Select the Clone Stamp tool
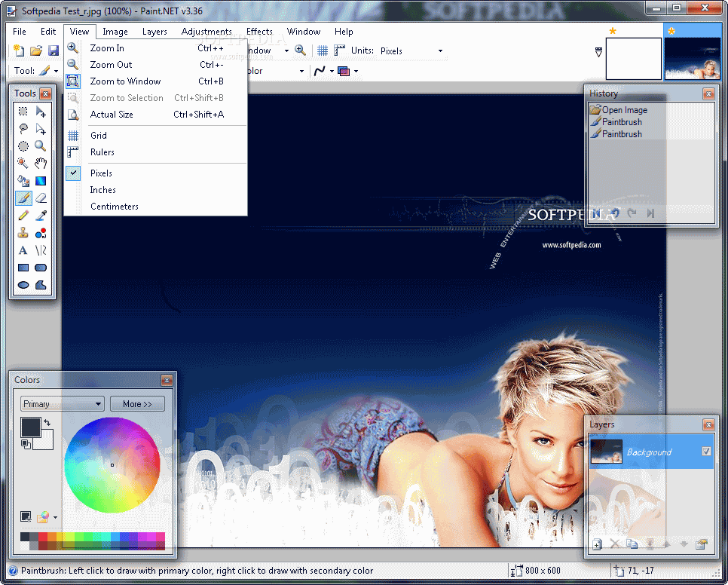 pyautogui.click(x=23, y=233)
